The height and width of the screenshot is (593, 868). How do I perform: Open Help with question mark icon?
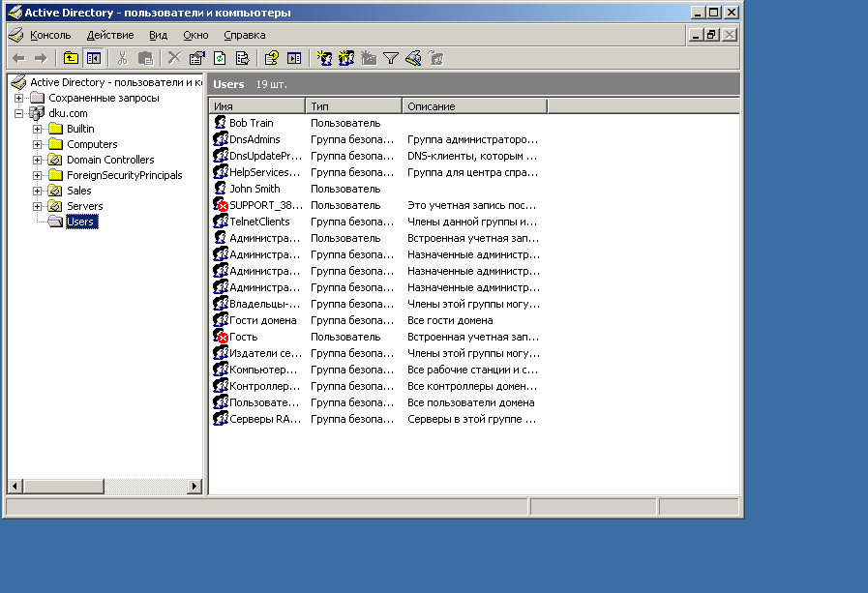click(272, 58)
